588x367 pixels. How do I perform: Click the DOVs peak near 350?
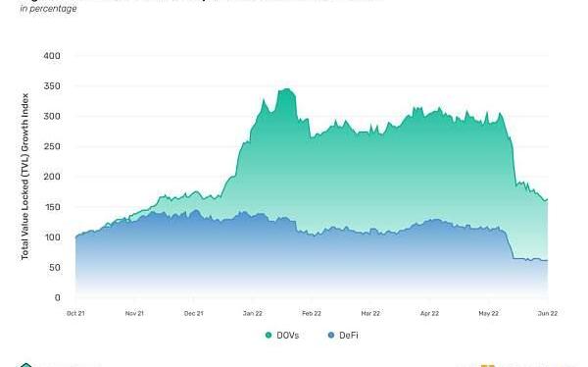click(x=287, y=89)
